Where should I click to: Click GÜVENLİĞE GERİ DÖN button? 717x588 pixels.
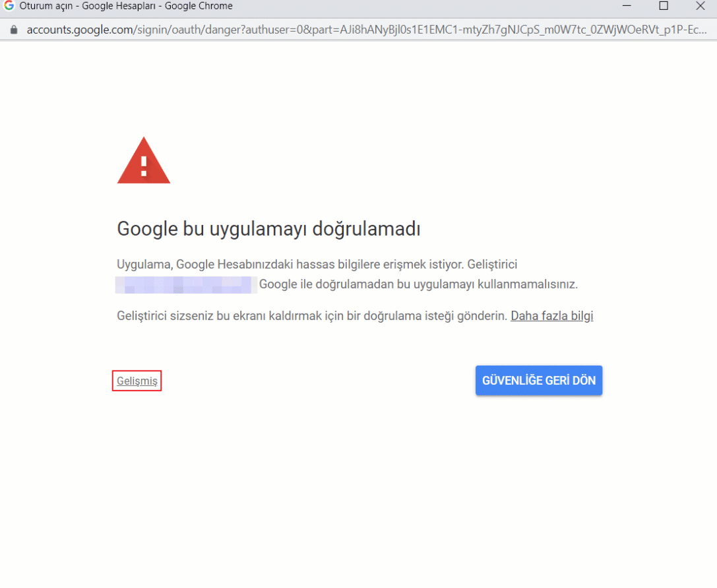click(539, 380)
